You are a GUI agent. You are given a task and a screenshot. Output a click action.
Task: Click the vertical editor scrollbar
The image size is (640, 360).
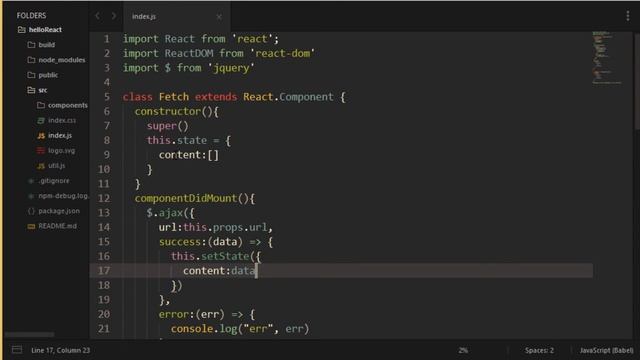coord(636,82)
